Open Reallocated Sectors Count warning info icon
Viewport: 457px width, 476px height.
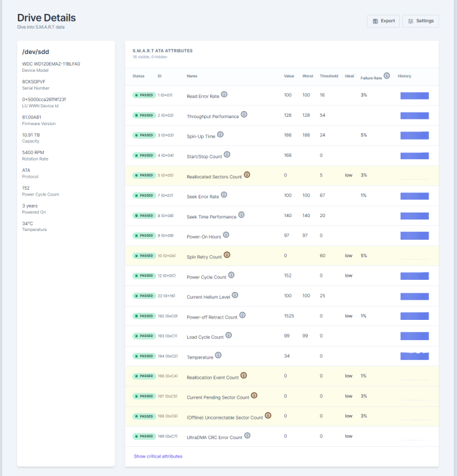click(x=247, y=175)
